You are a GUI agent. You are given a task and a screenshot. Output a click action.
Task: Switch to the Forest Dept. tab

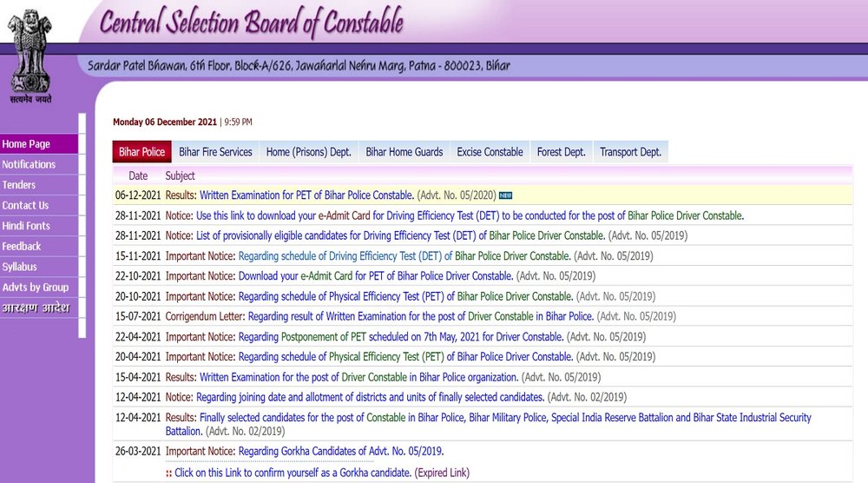[x=561, y=152]
